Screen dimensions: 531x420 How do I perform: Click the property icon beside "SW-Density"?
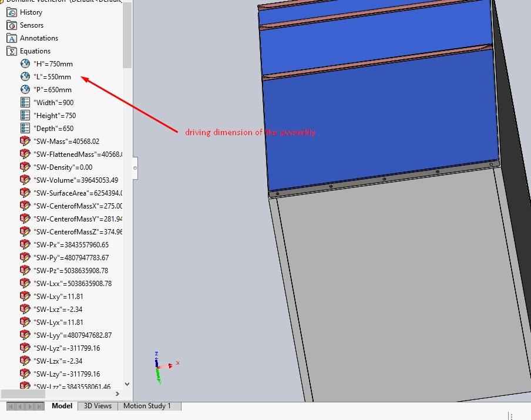coord(25,167)
